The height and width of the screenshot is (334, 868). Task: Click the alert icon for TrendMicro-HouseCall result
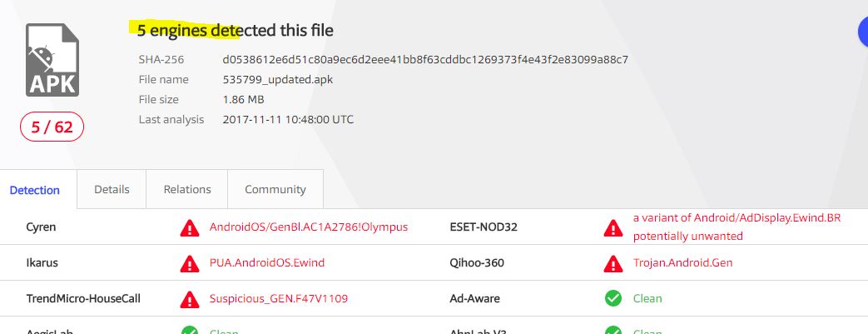tap(190, 299)
